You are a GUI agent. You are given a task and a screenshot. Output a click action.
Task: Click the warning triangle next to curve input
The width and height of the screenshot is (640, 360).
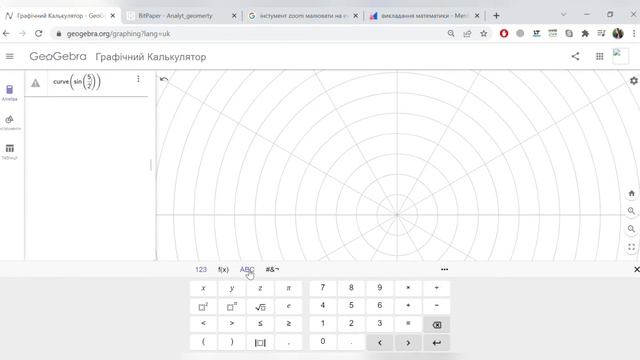tap(36, 83)
